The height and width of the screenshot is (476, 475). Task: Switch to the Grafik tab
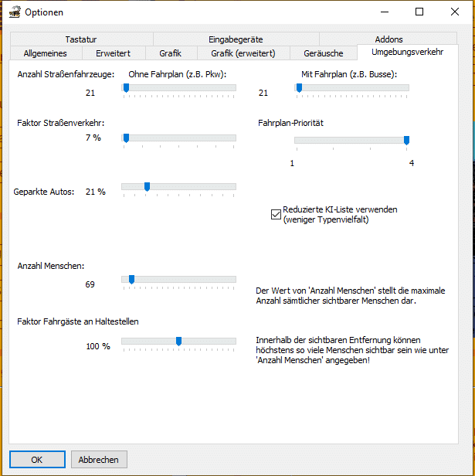pyautogui.click(x=170, y=53)
